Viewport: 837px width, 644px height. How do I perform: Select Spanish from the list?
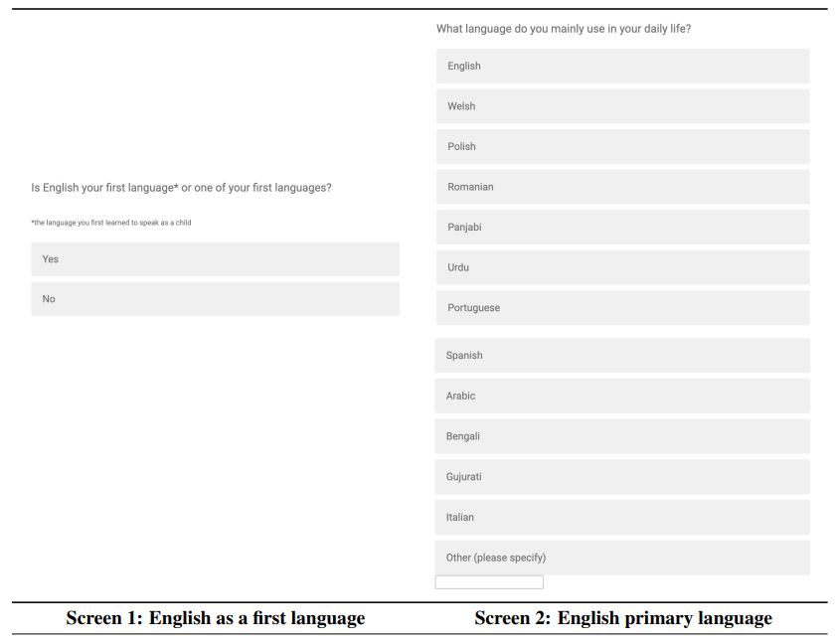(x=622, y=356)
